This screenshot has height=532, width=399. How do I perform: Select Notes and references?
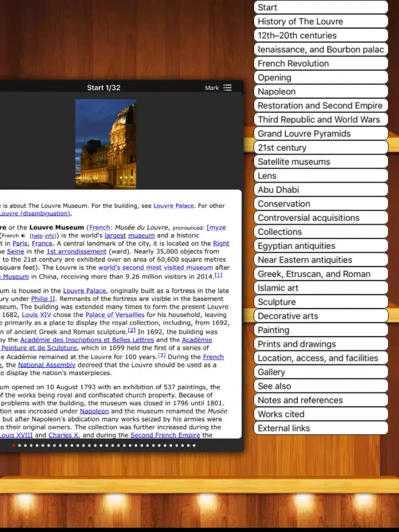click(x=321, y=400)
